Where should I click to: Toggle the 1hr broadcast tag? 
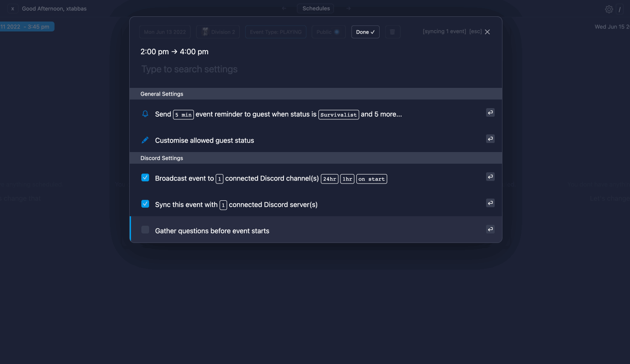[347, 179]
